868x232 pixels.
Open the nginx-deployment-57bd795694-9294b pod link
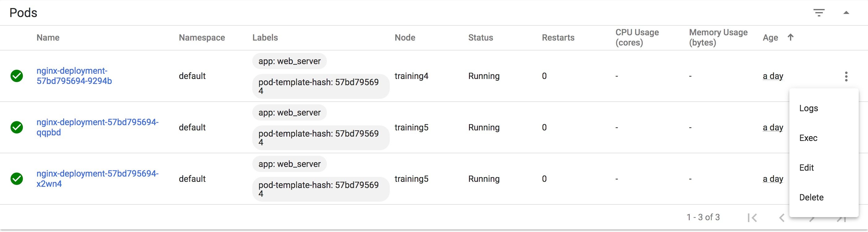[x=74, y=76]
